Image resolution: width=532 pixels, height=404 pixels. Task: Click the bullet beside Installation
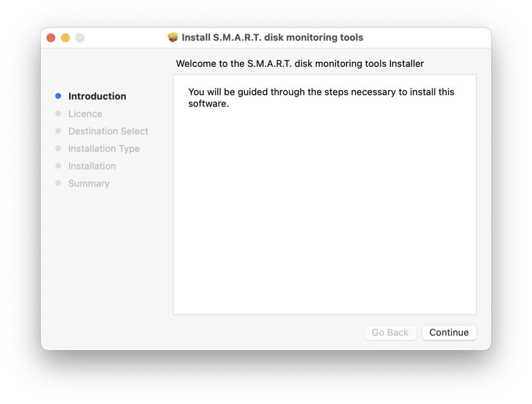pyautogui.click(x=58, y=166)
